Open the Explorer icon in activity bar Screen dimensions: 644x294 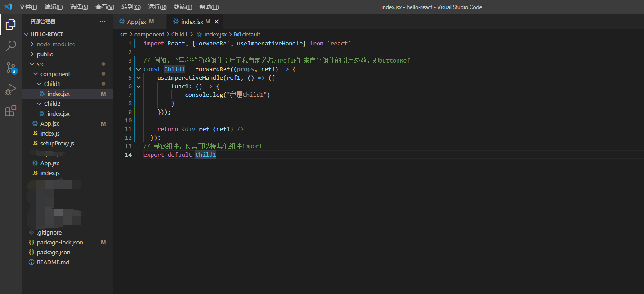click(10, 24)
